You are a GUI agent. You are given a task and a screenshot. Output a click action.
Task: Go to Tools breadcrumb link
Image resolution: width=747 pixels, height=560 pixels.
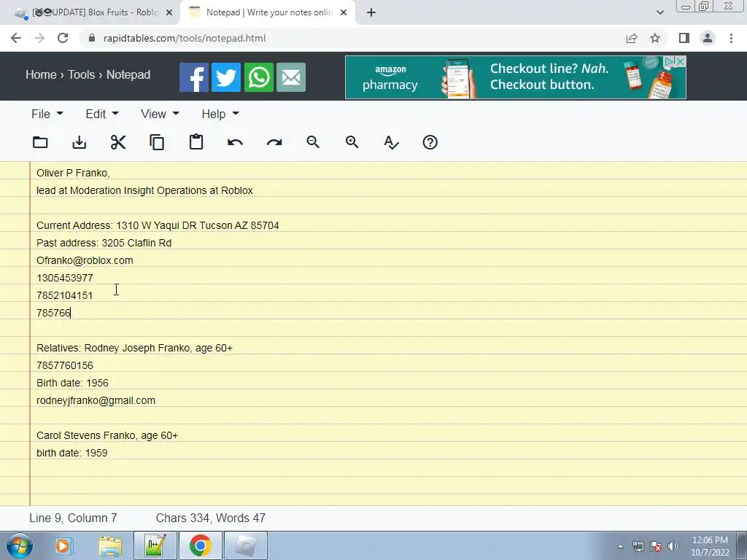[82, 75]
